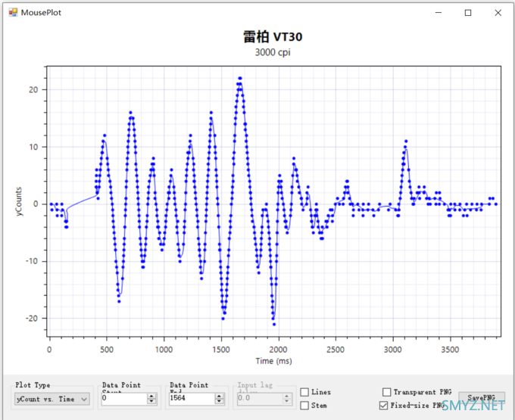
Task: Minimize the MousePlot window
Action: point(439,12)
